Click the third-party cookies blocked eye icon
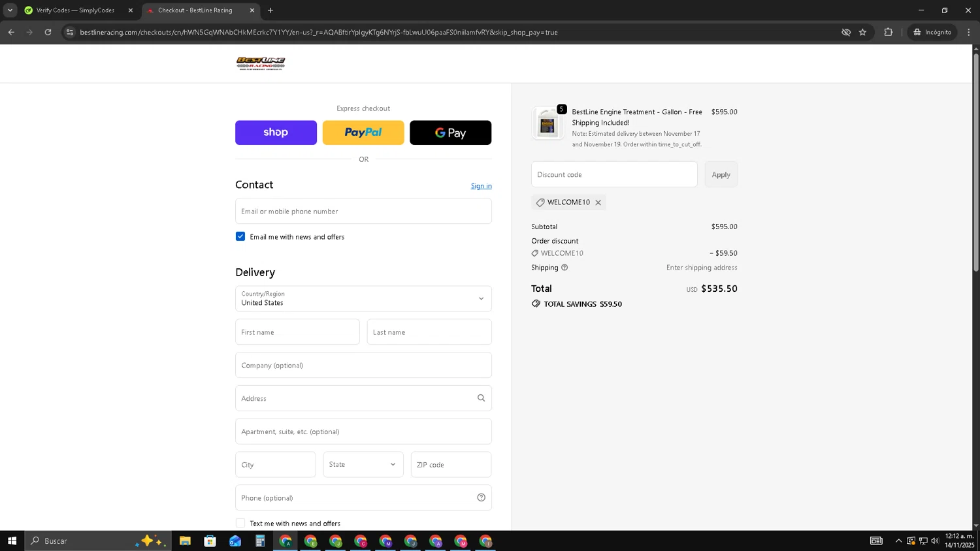 846,32
